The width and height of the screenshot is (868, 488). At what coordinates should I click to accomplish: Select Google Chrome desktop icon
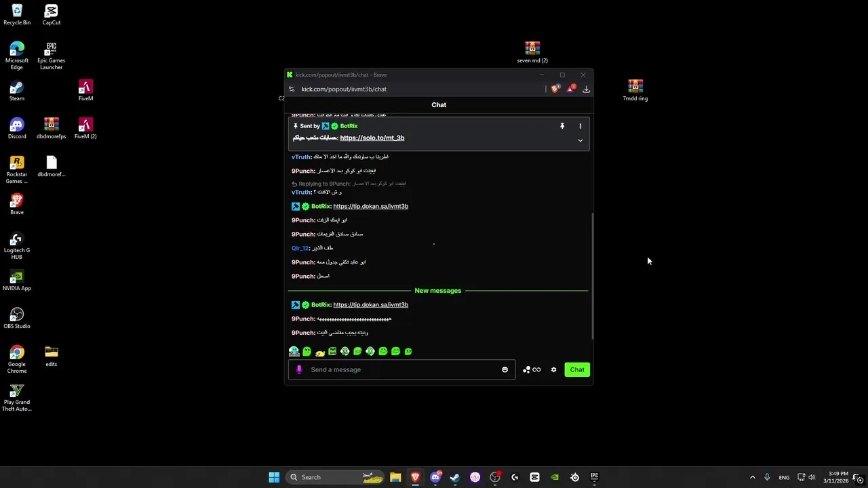(x=17, y=360)
